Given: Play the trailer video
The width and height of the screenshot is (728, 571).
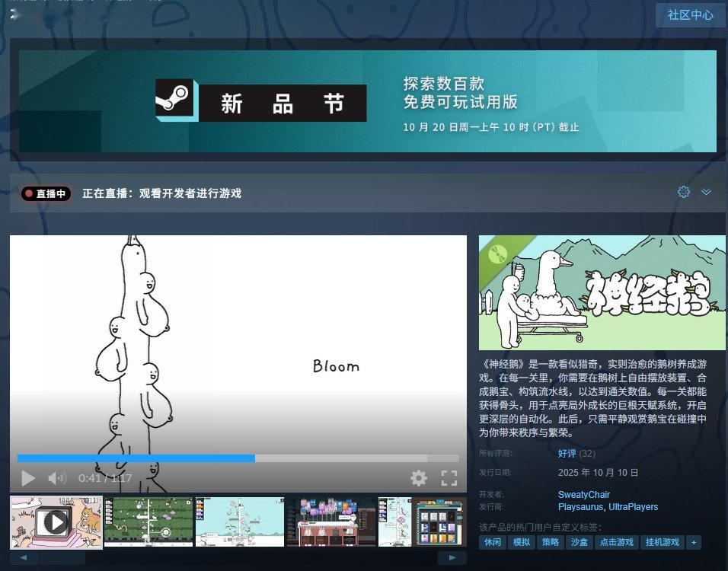Looking at the screenshot, I should [x=28, y=477].
